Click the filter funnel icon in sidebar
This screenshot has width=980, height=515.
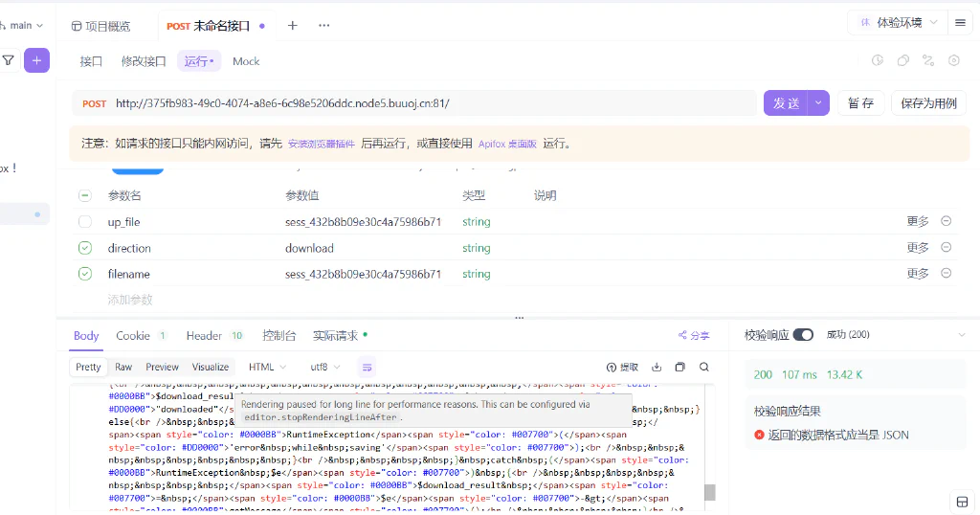click(8, 60)
